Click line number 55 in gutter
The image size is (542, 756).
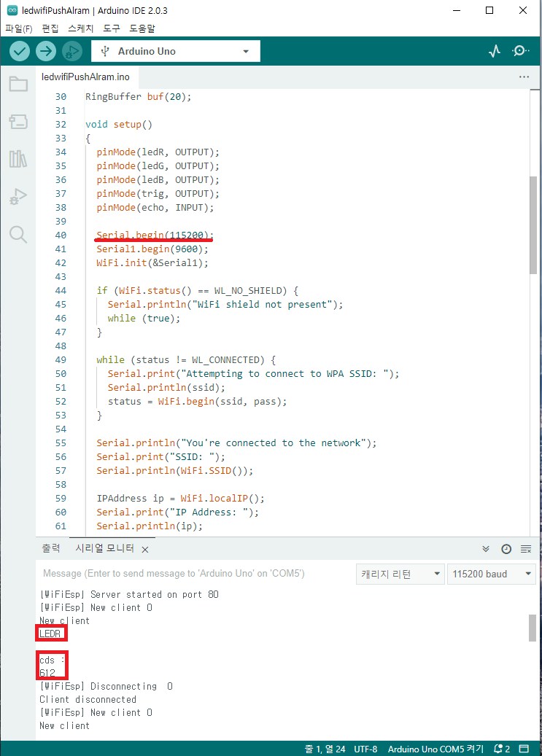[x=61, y=443]
